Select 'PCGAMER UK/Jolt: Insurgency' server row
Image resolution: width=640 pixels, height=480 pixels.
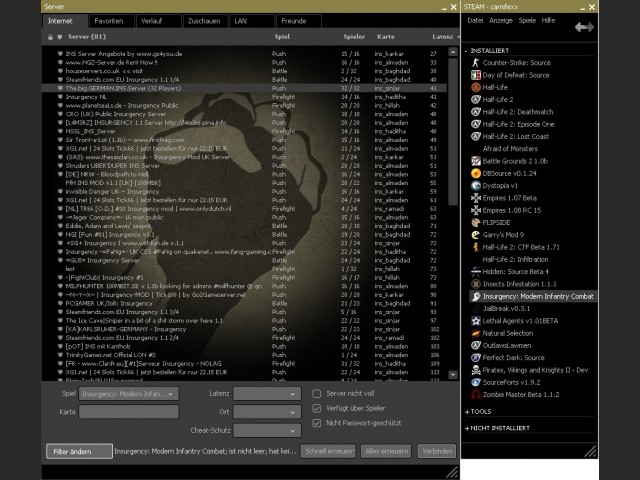pyautogui.click(x=244, y=303)
